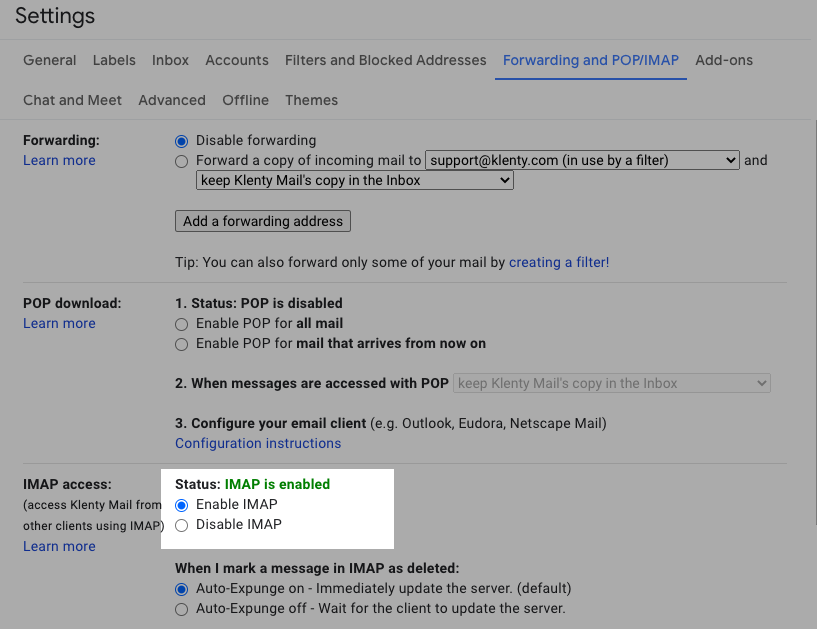This screenshot has width=817, height=629.
Task: Turn Auto-Expunge on
Action: [181, 589]
